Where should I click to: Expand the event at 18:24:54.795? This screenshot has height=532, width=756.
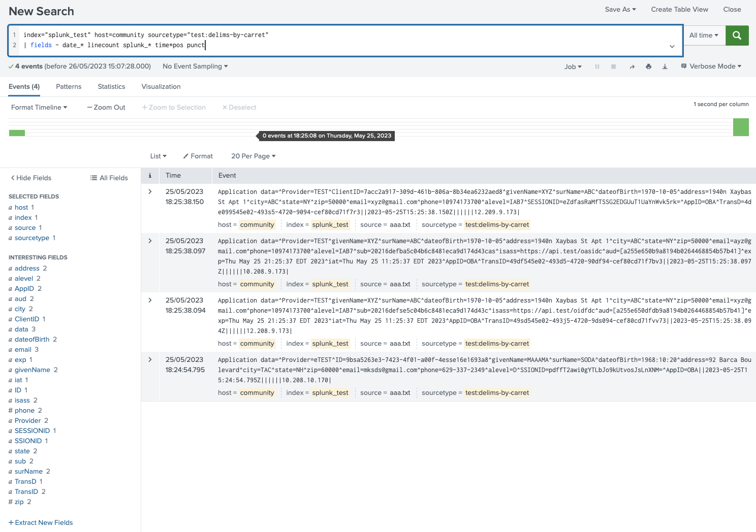click(150, 359)
